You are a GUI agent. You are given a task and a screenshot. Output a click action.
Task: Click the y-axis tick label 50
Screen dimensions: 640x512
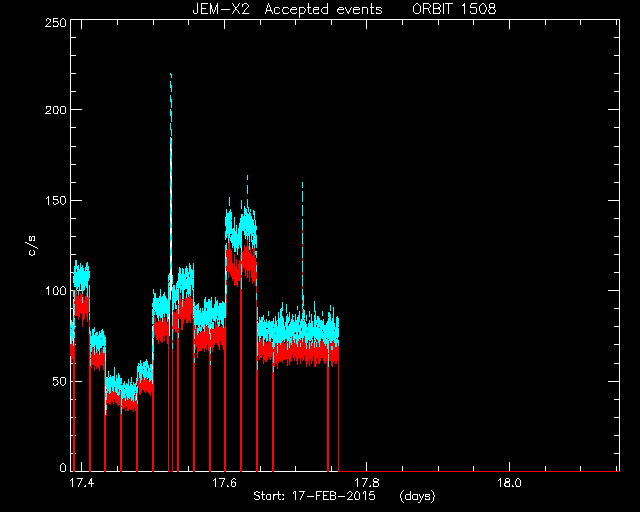coord(60,382)
